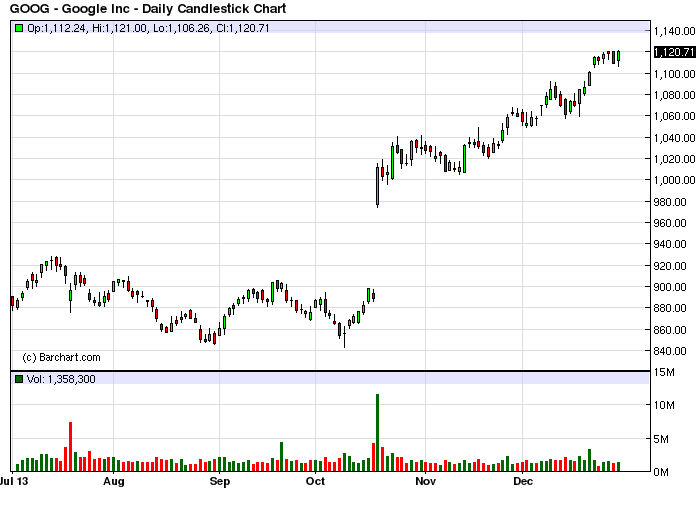
Task: Click the 'Aug' date axis label
Action: click(x=113, y=482)
